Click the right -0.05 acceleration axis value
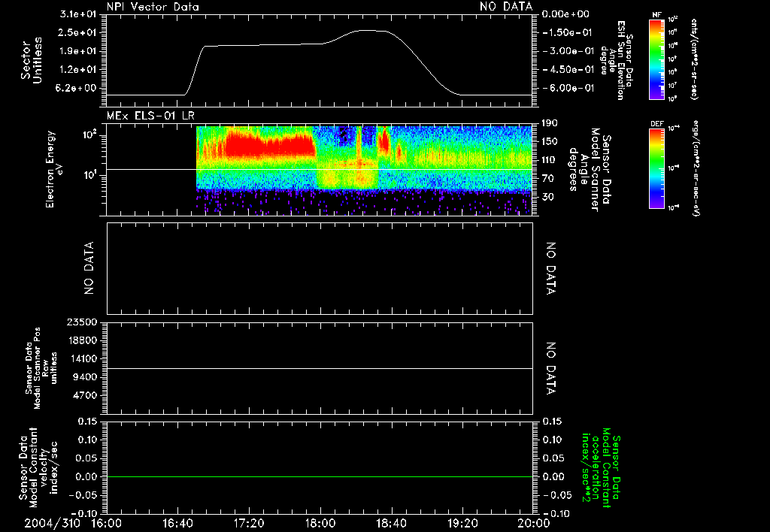770x532 pixels. (x=556, y=495)
